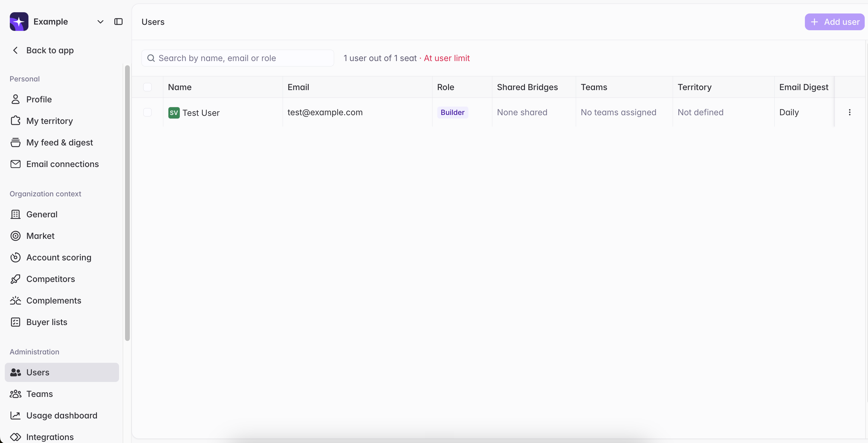Click the Market target icon
868x443 pixels.
(x=16, y=236)
